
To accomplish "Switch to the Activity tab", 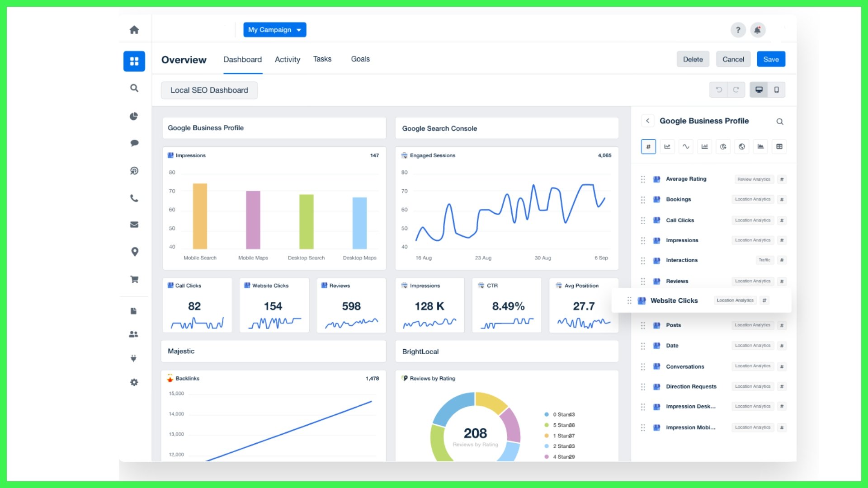I will click(287, 59).
